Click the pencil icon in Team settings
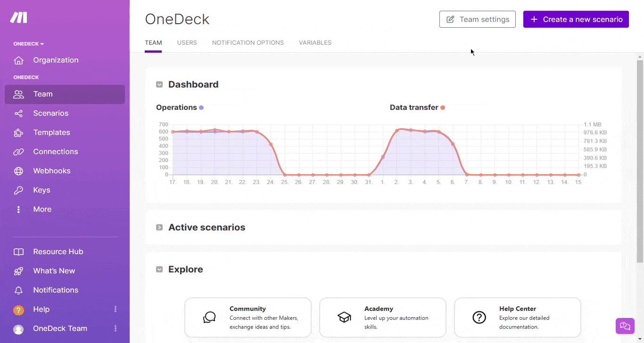Viewport: 644px width, 343px height. coord(450,19)
